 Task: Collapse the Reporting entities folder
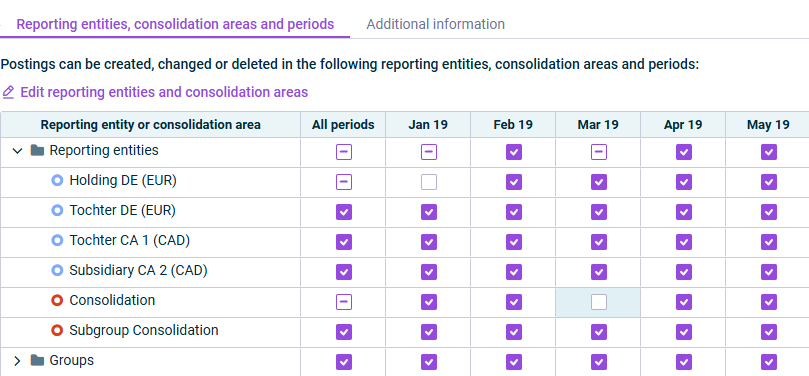[x=18, y=151]
